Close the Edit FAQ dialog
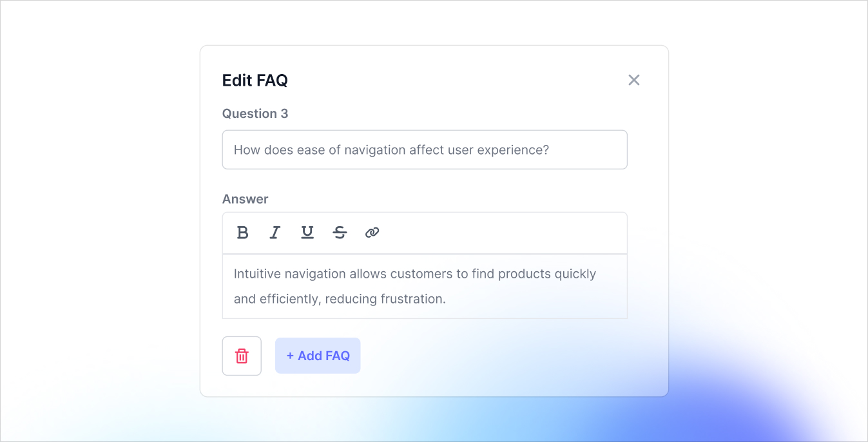 click(x=634, y=80)
